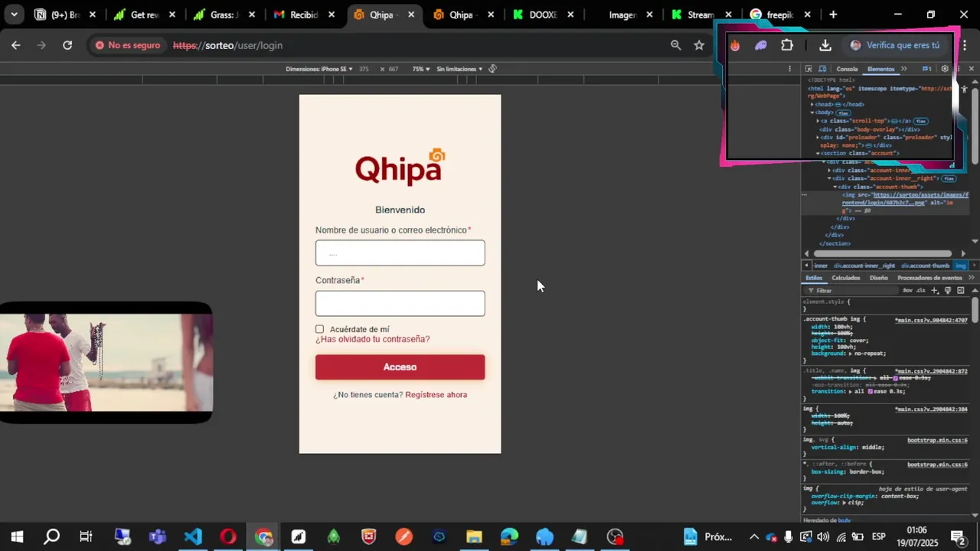980x551 pixels.
Task: Add a new style rule plus icon
Action: coord(934,291)
